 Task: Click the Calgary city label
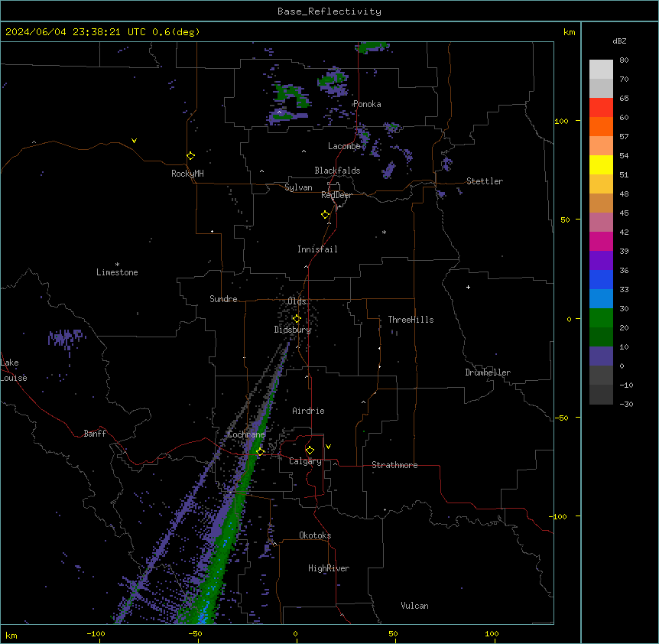pyautogui.click(x=305, y=461)
